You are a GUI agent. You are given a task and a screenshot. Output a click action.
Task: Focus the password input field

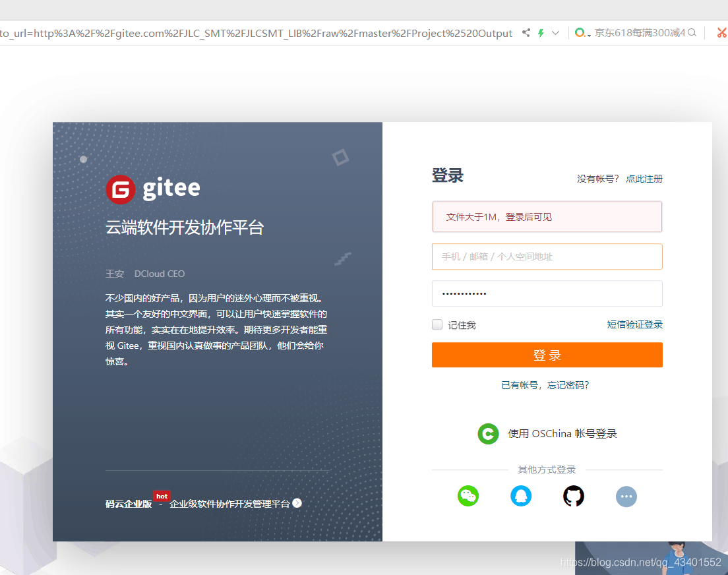pyautogui.click(x=547, y=293)
